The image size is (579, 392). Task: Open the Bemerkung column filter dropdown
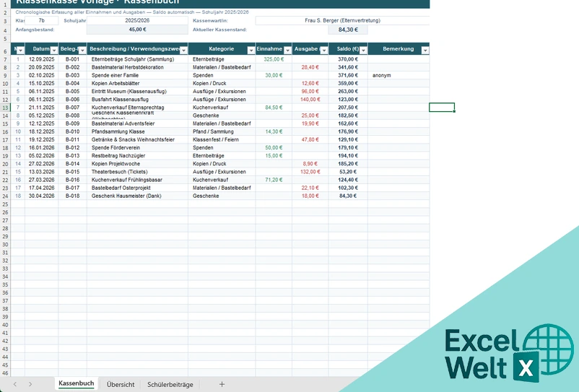[425, 51]
